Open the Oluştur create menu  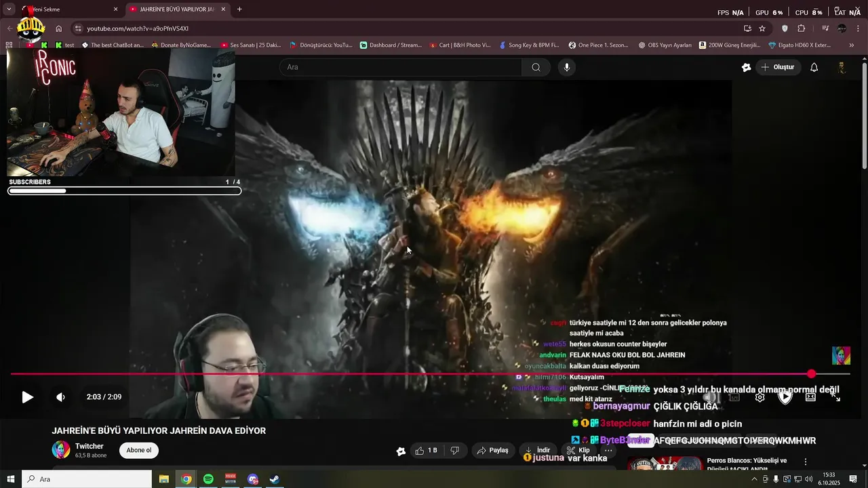778,67
